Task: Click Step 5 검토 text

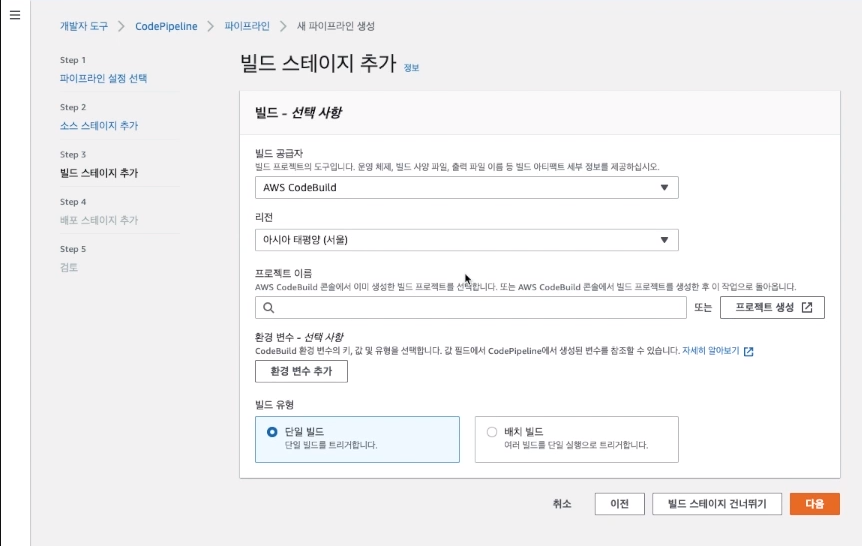Action: click(x=69, y=267)
